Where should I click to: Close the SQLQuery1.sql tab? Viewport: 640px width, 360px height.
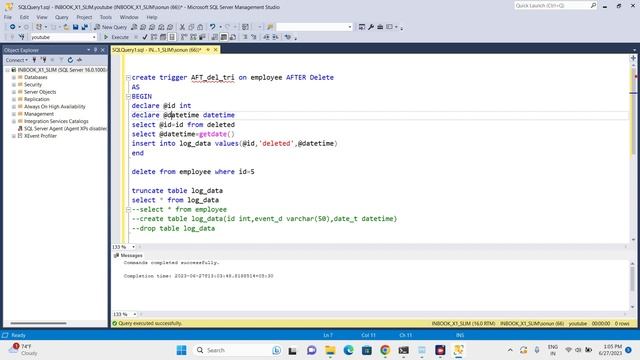point(216,50)
